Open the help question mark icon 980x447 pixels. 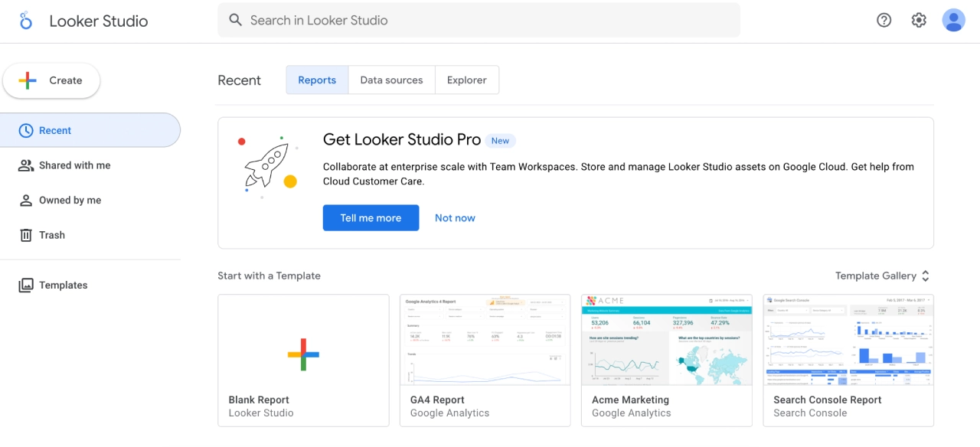[884, 20]
